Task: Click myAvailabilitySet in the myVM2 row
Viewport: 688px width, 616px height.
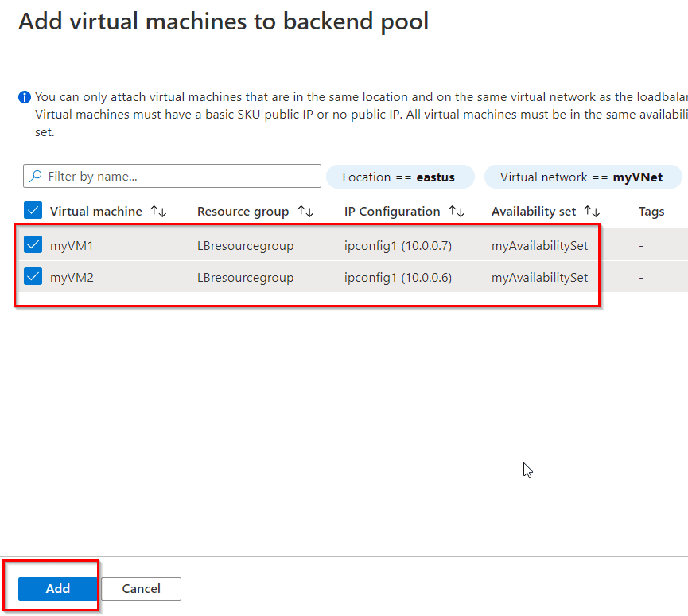Action: [540, 277]
